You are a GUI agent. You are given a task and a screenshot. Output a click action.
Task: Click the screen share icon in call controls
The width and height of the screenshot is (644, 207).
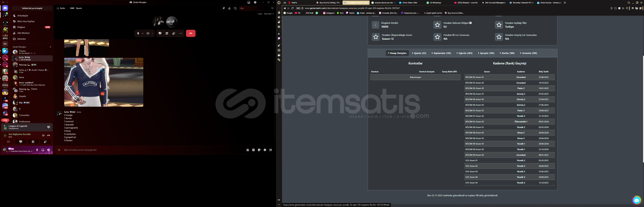pyautogui.click(x=160, y=33)
